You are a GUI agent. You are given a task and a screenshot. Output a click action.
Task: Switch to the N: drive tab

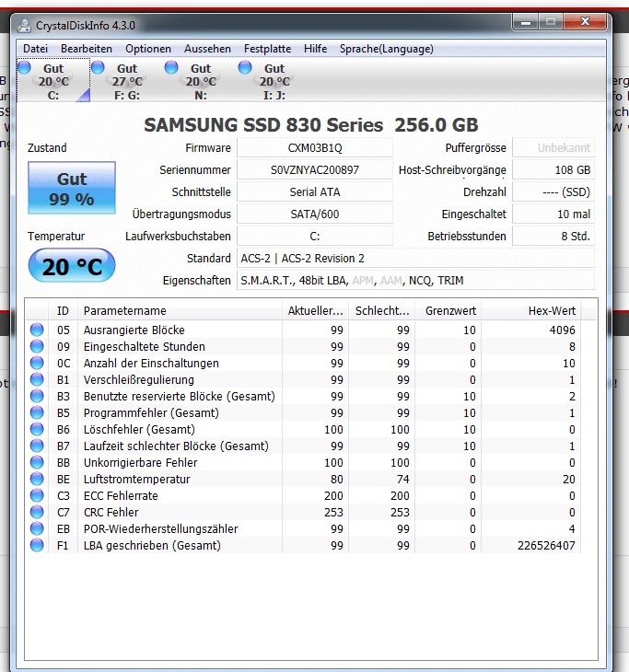[x=201, y=81]
